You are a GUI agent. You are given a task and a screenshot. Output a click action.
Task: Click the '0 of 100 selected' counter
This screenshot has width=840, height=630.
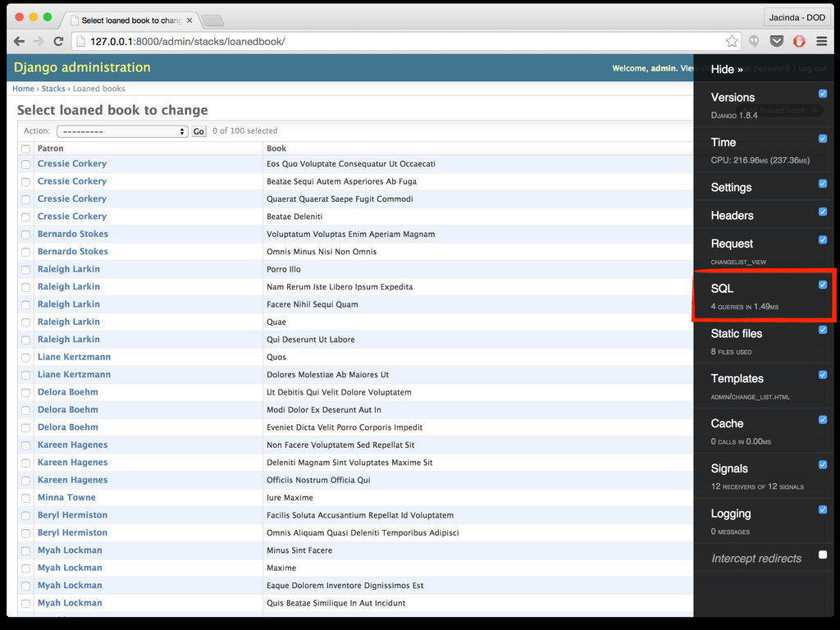[244, 130]
